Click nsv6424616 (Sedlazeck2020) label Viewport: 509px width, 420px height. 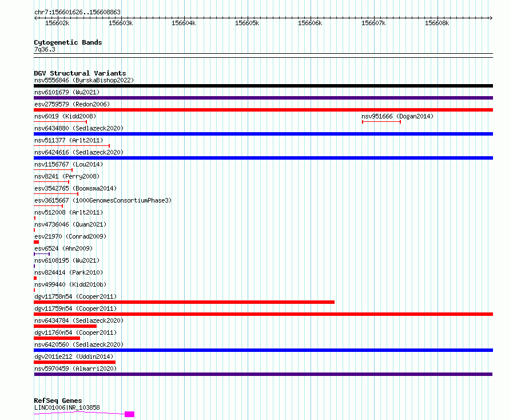79,152
